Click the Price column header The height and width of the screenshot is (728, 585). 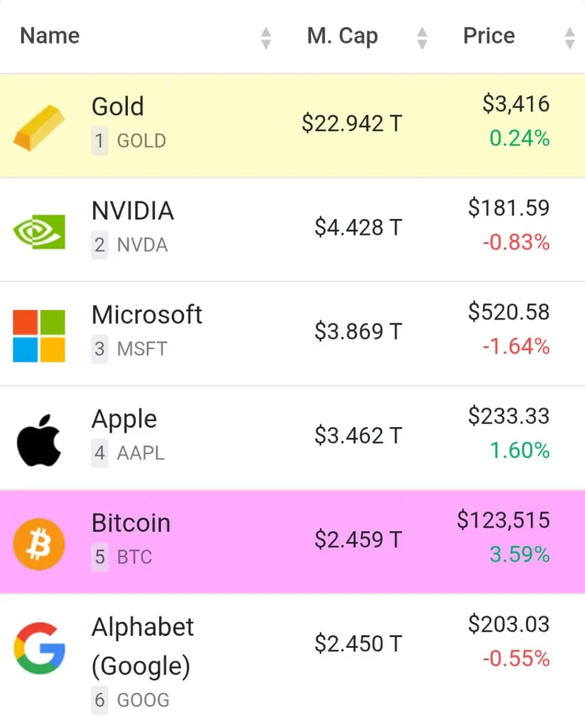pyautogui.click(x=489, y=36)
